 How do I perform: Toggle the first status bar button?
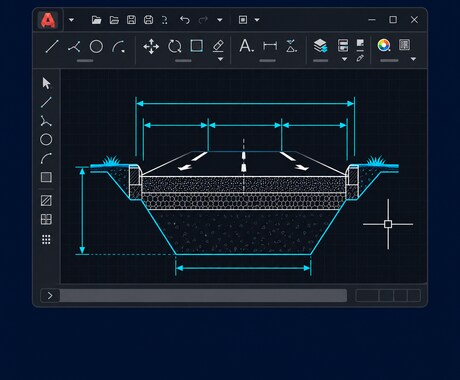point(367,296)
